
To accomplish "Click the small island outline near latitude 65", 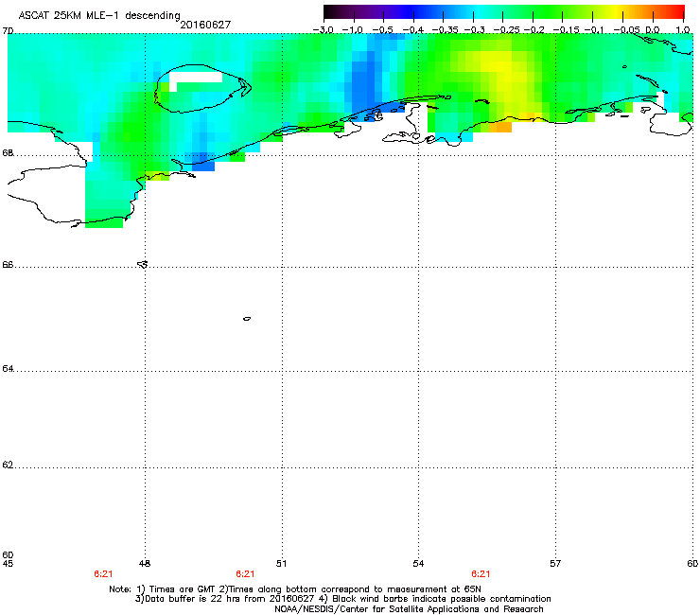I will coord(247,319).
